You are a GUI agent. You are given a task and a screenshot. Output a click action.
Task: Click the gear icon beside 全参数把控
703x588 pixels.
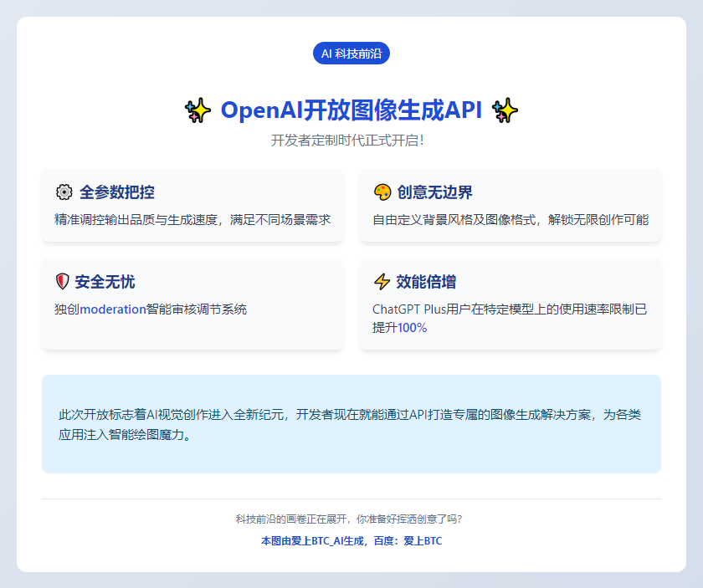point(64,192)
